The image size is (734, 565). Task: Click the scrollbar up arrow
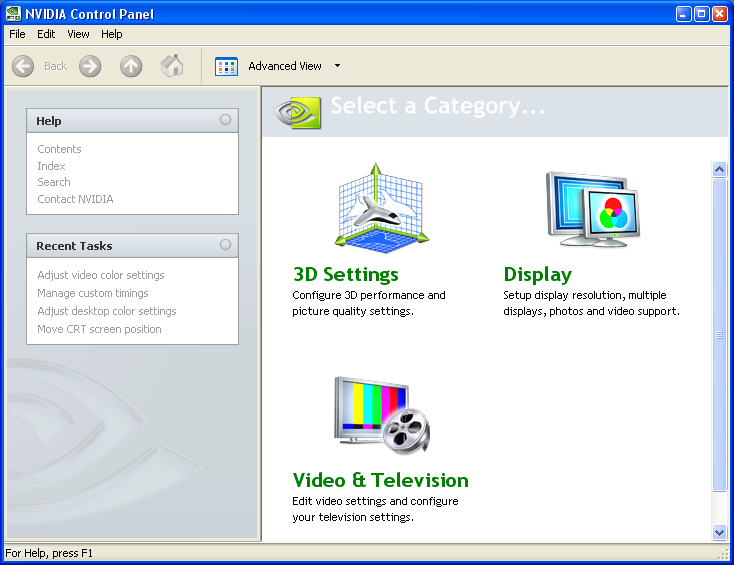pos(719,169)
